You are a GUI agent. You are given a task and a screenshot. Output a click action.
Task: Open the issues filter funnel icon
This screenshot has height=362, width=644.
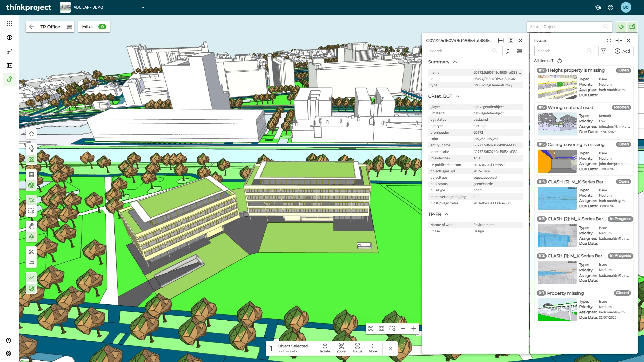tap(603, 51)
